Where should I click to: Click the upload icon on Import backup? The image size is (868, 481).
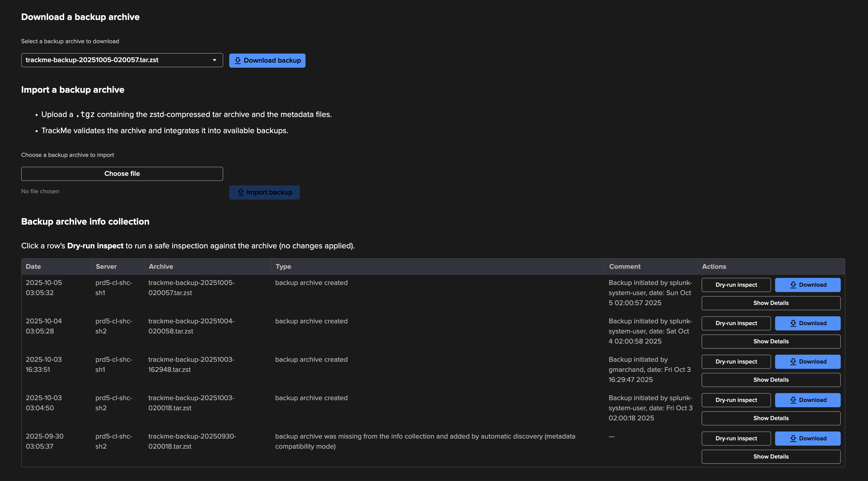241,192
